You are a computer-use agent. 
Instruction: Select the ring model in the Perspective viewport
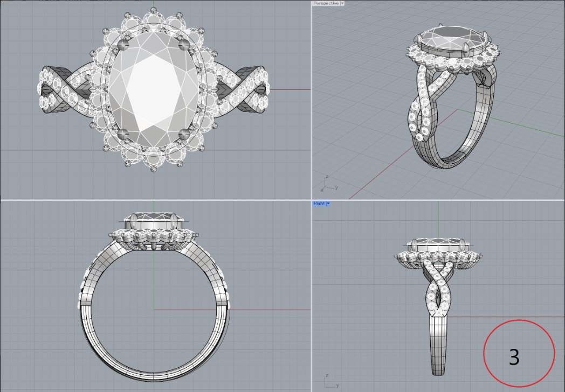coord(452,97)
